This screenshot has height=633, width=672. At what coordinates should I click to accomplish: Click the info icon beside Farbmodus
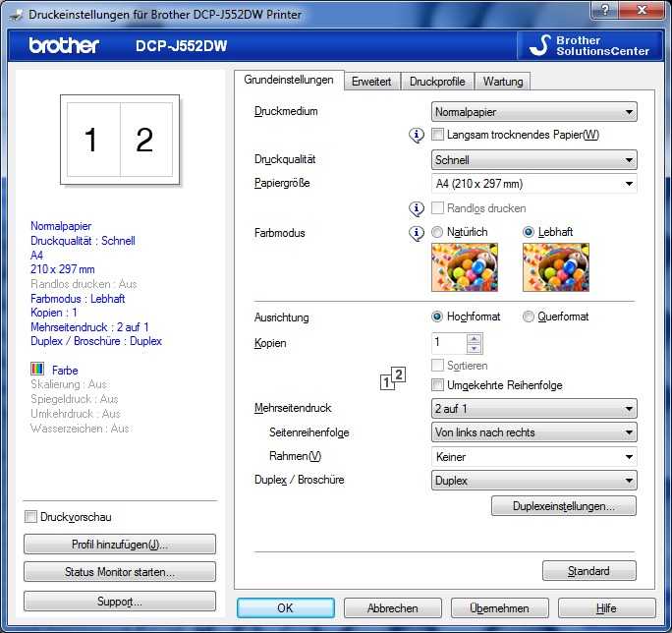(417, 233)
